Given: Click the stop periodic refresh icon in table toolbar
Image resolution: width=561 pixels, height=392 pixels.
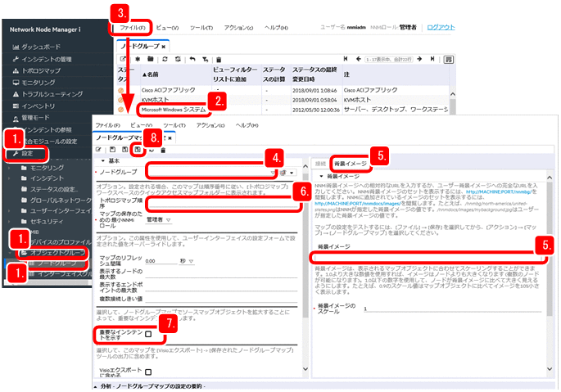Looking at the screenshot, I should pyautogui.click(x=178, y=59).
